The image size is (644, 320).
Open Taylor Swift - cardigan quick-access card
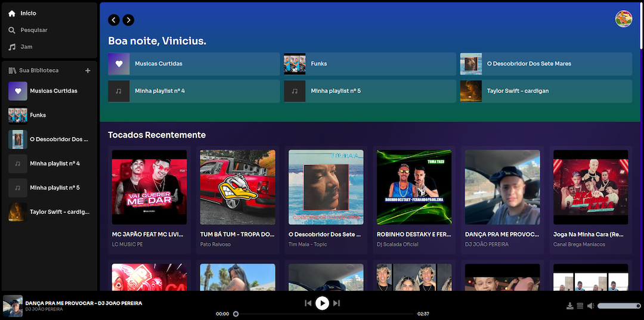pos(546,91)
